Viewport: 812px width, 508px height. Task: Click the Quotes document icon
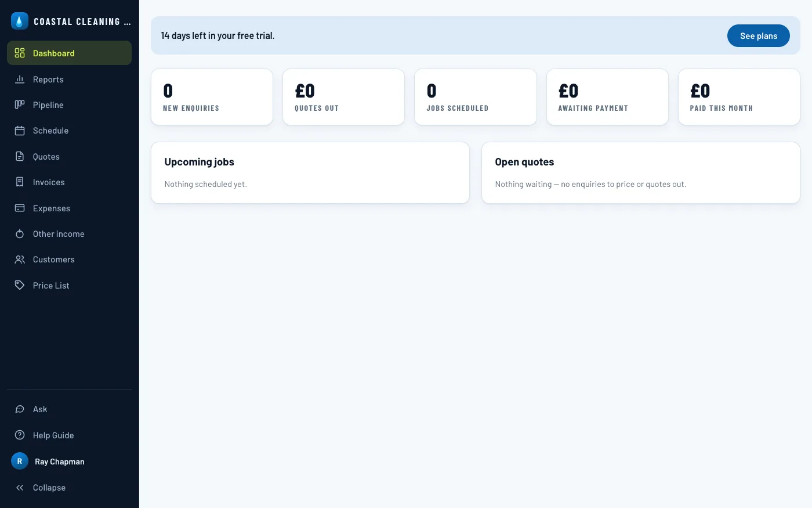[x=20, y=157]
